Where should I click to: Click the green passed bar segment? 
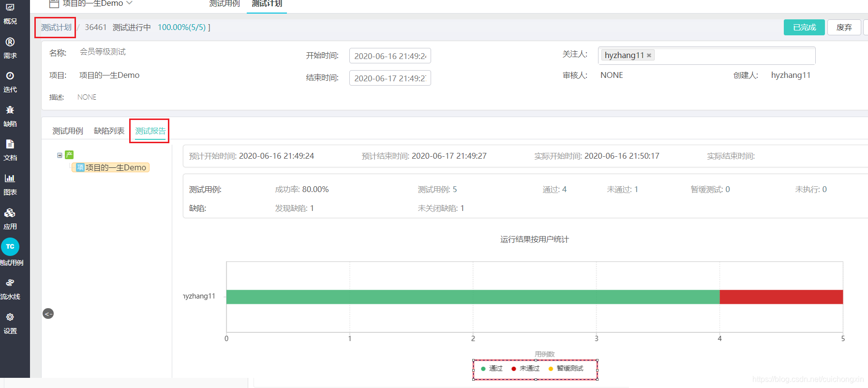coord(473,297)
